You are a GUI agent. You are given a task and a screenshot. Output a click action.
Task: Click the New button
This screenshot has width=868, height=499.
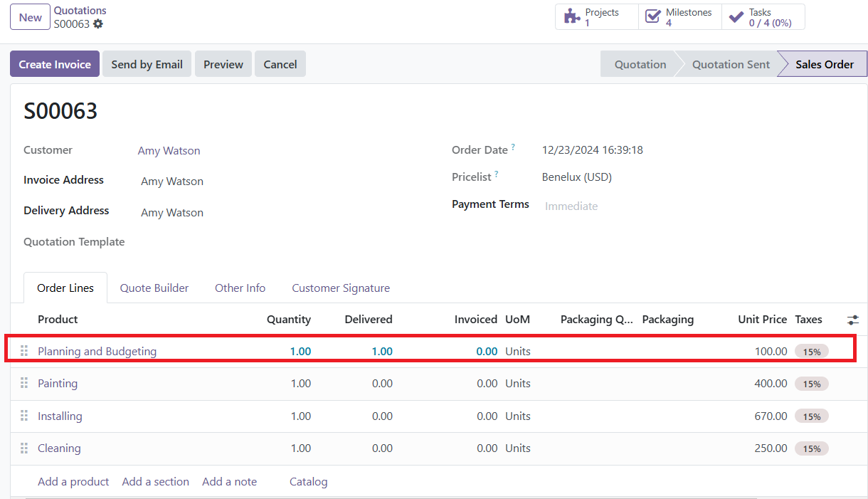tap(31, 17)
